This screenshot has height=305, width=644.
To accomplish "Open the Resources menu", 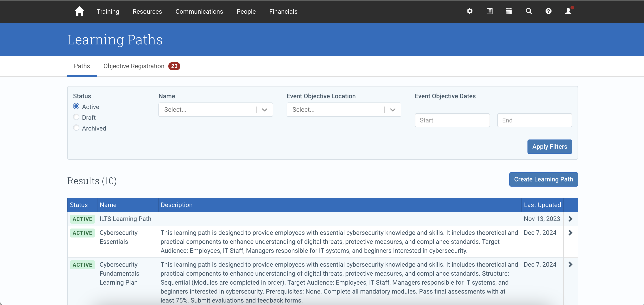I will (x=147, y=11).
